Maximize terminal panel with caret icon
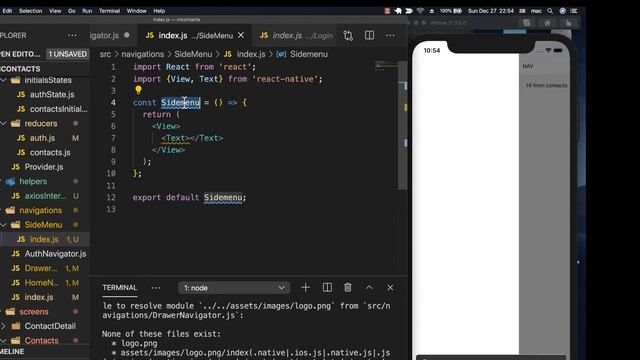 tap(369, 288)
